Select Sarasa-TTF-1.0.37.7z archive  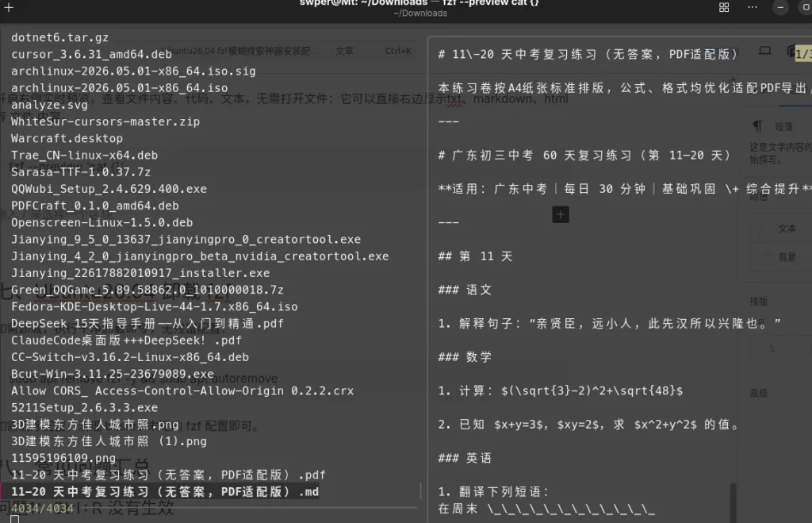[x=81, y=172]
